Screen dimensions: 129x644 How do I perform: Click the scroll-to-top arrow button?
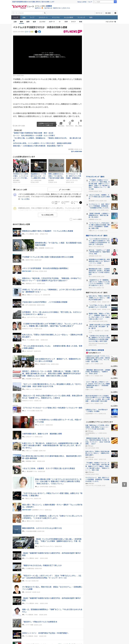(124, 485)
